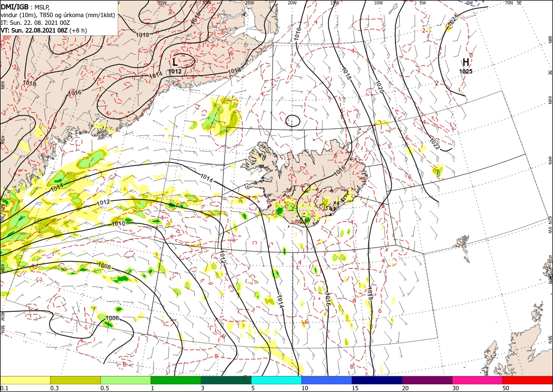Click the '25W' longitude label at top
Image resolution: width=553 pixels, height=392 pixels.
[x=249, y=2]
